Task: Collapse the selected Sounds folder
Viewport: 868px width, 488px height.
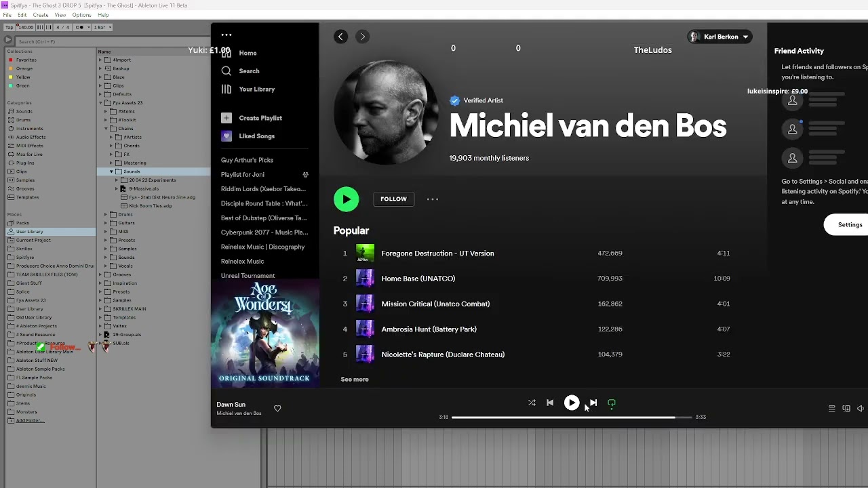Action: (x=112, y=171)
